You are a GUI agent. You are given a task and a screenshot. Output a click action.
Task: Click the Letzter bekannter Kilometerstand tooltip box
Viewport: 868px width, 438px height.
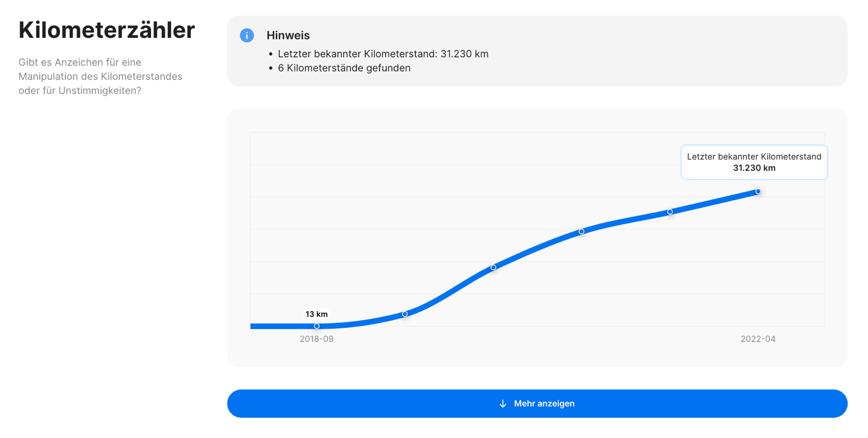[754, 162]
